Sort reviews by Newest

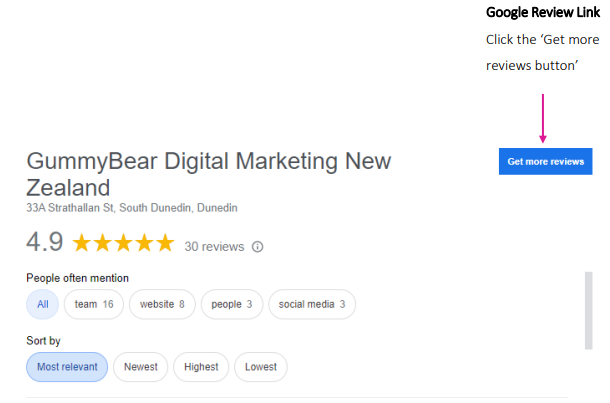(x=140, y=367)
